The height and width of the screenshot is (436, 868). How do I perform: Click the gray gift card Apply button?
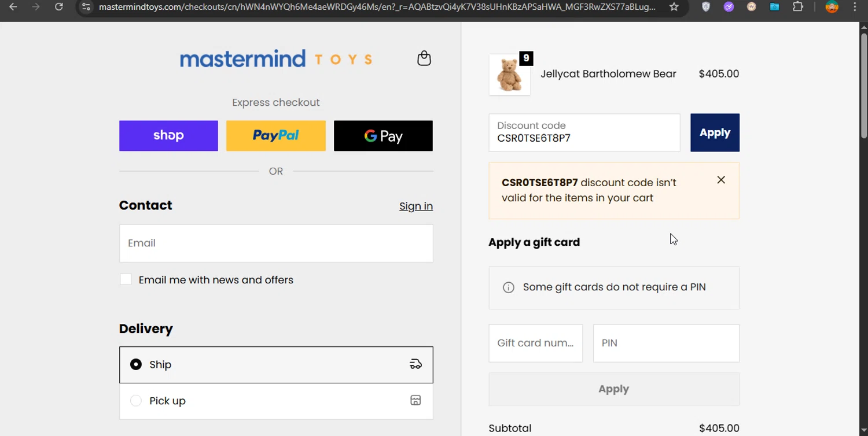click(x=614, y=389)
